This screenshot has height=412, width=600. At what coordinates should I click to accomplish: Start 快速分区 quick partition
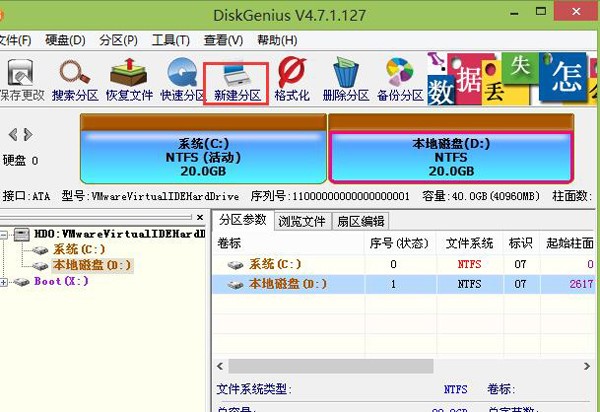click(x=182, y=80)
